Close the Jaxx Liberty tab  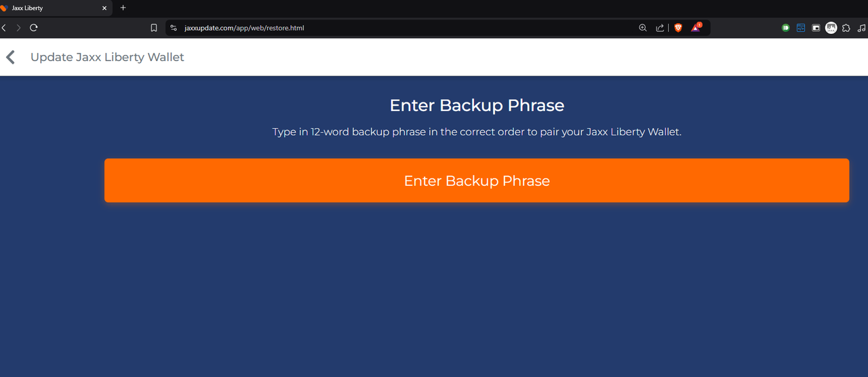104,8
